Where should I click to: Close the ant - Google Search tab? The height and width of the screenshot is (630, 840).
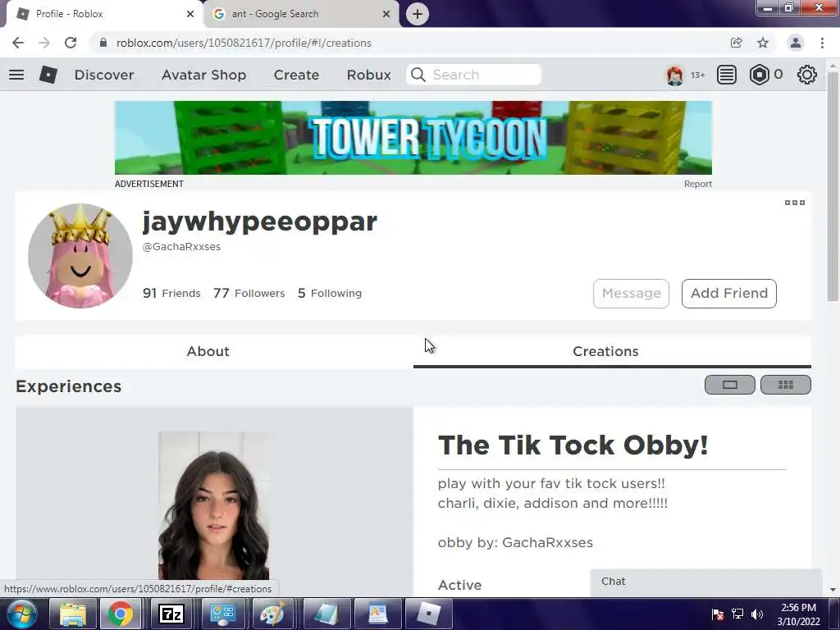(x=386, y=14)
